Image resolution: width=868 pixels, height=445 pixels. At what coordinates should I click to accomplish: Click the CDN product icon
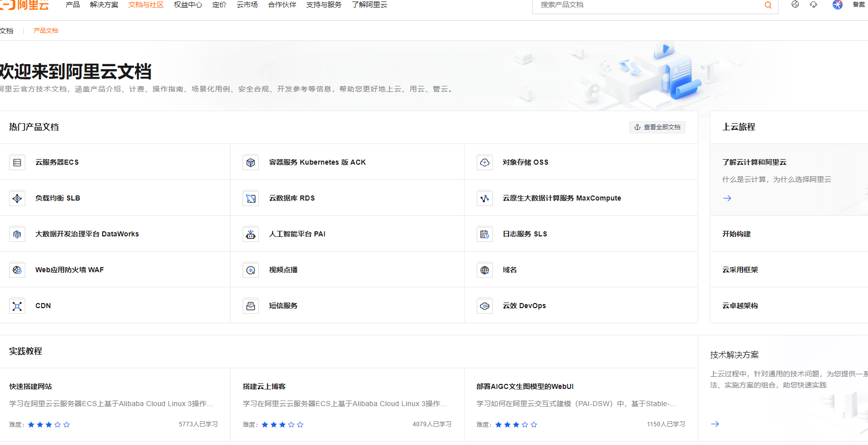pyautogui.click(x=17, y=306)
